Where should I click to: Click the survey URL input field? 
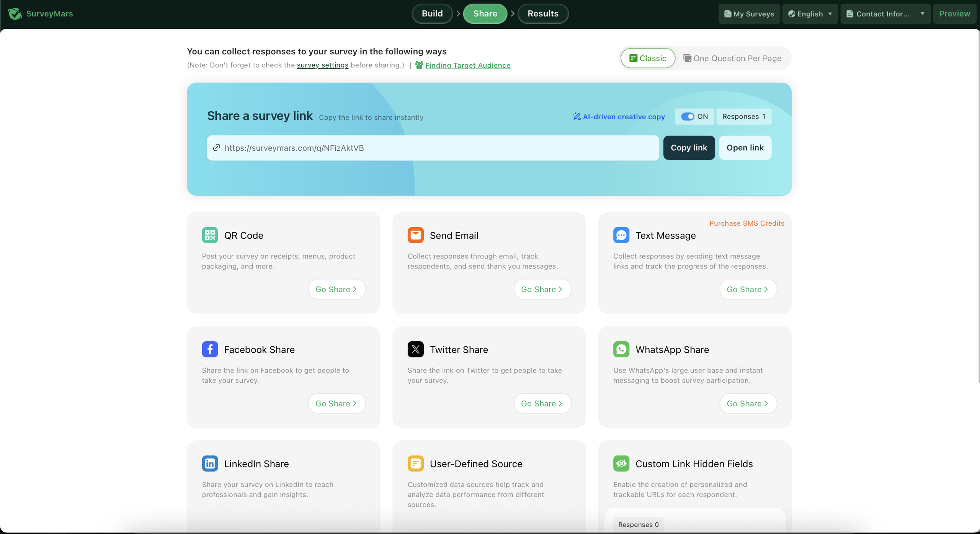[x=433, y=148]
